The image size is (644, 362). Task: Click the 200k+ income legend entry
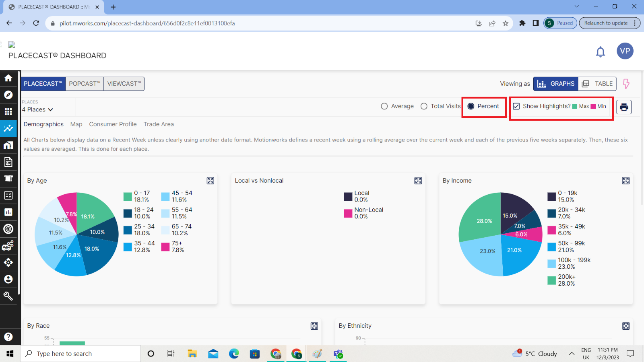562,280
